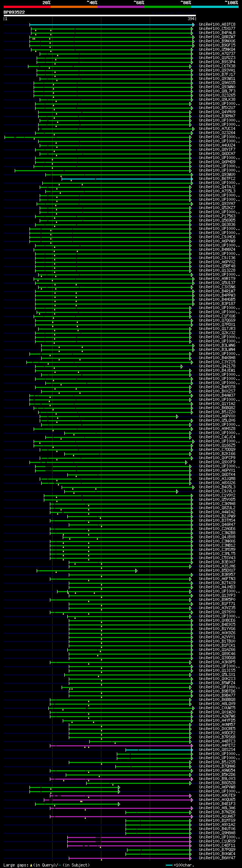Open hit UniRef100_B9GFI5
Screen dimensions: 242x868
coord(217,45)
